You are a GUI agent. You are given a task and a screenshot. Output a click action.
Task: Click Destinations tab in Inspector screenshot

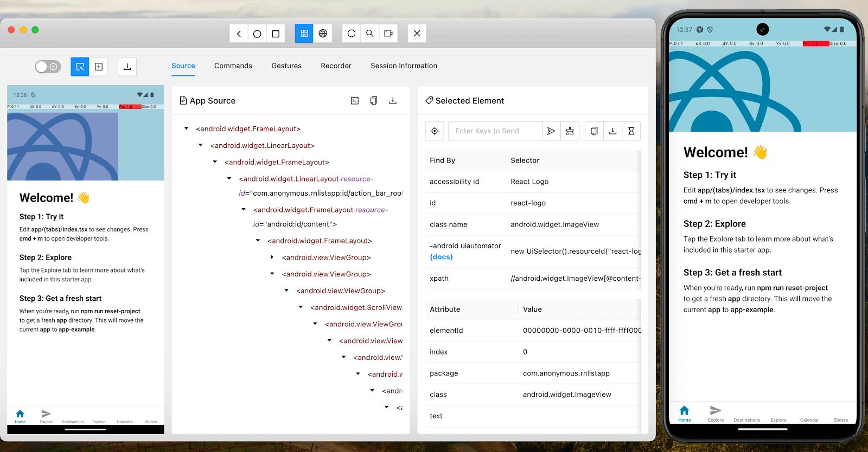click(x=73, y=421)
